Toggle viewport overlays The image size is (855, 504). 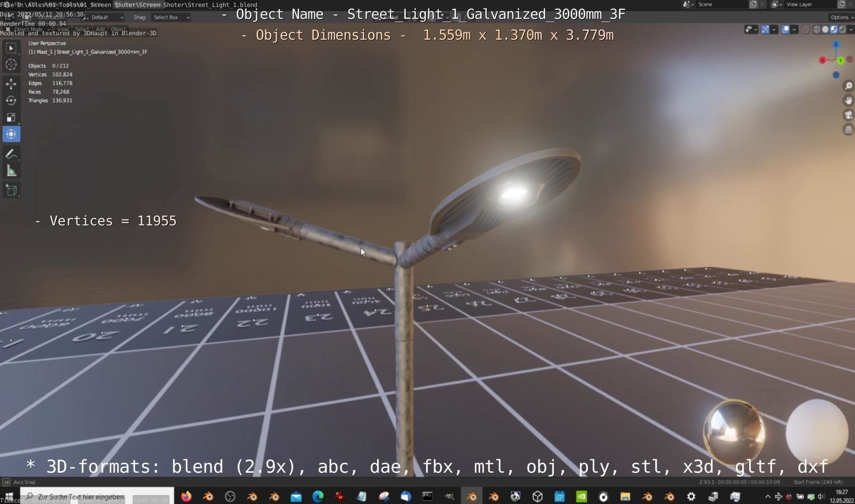pos(785,30)
